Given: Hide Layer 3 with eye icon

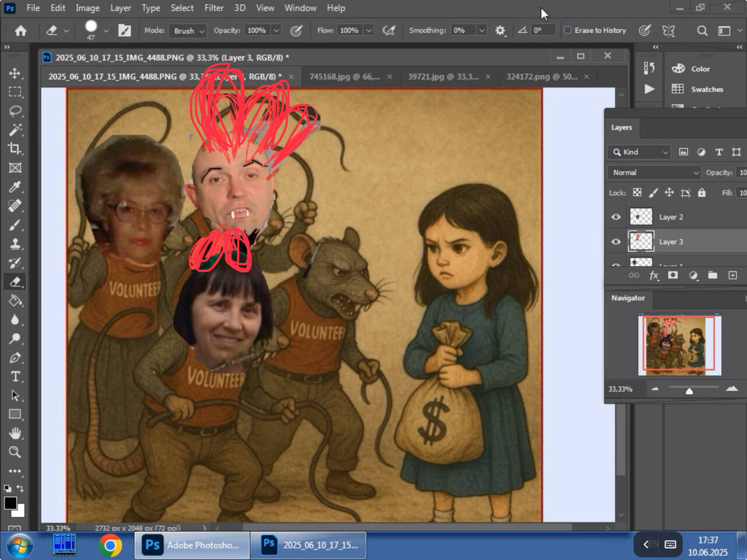Looking at the screenshot, I should pyautogui.click(x=616, y=242).
